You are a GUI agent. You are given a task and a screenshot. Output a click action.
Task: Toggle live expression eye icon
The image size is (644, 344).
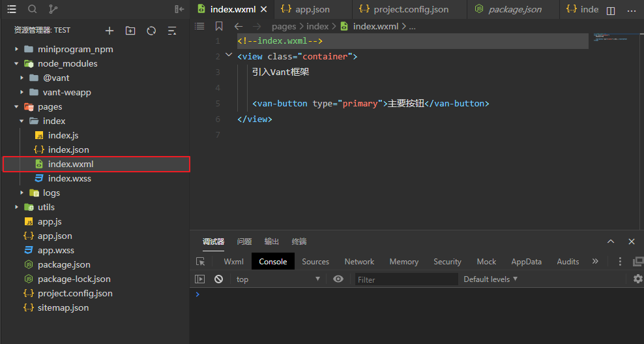coord(338,279)
